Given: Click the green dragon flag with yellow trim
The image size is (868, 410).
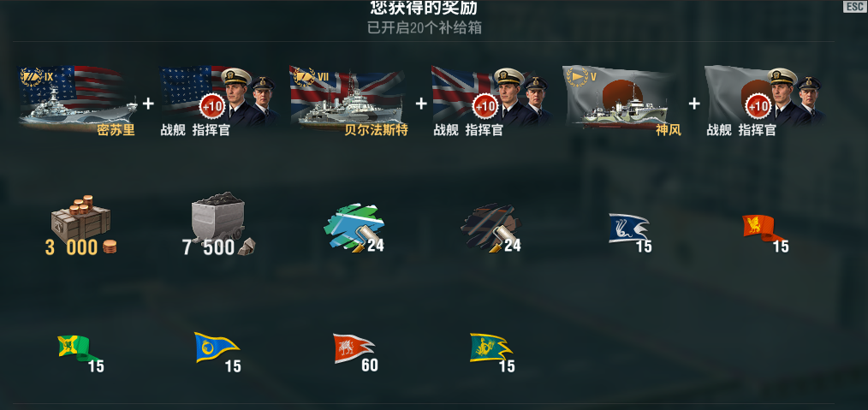Looking at the screenshot, I should coord(492,352).
